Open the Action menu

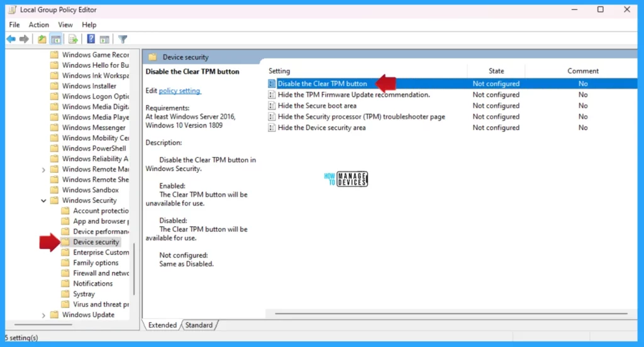tap(38, 25)
